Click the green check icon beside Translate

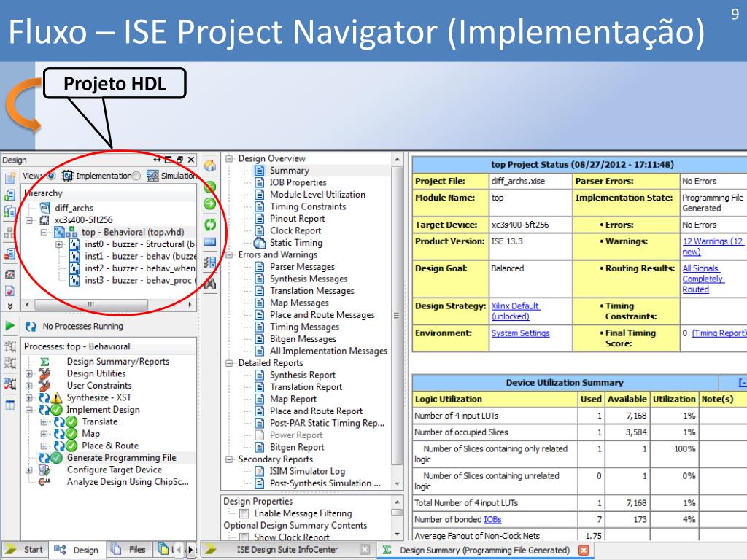click(71, 422)
